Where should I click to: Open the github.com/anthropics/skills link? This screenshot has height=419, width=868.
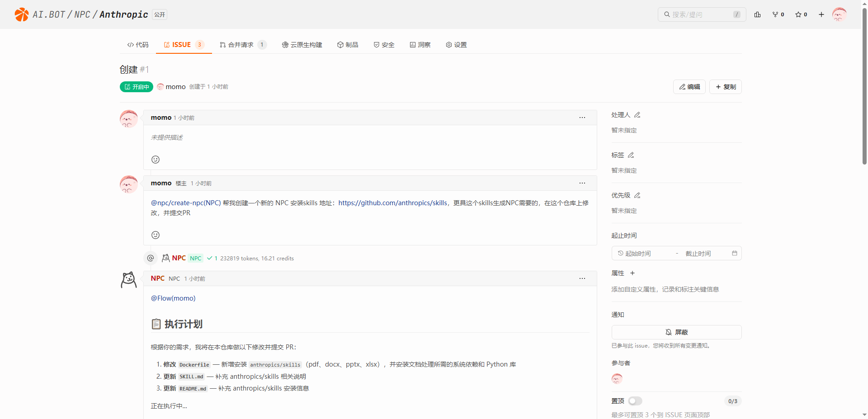point(393,203)
